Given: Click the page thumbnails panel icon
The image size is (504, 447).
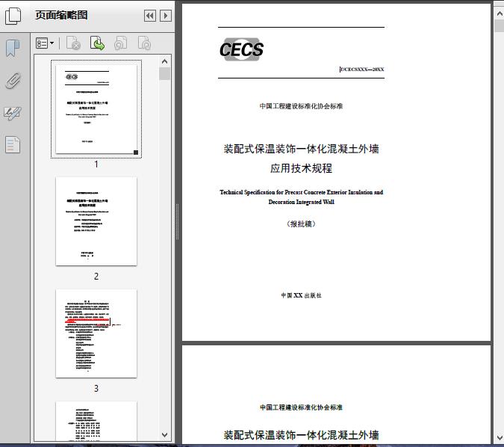Looking at the screenshot, I should (x=13, y=15).
